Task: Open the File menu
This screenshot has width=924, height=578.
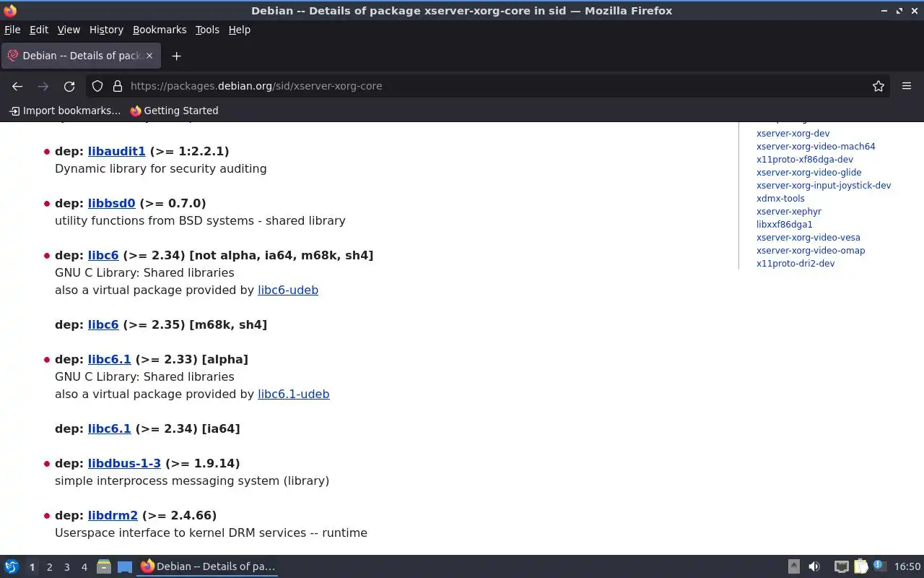Action: 12,30
